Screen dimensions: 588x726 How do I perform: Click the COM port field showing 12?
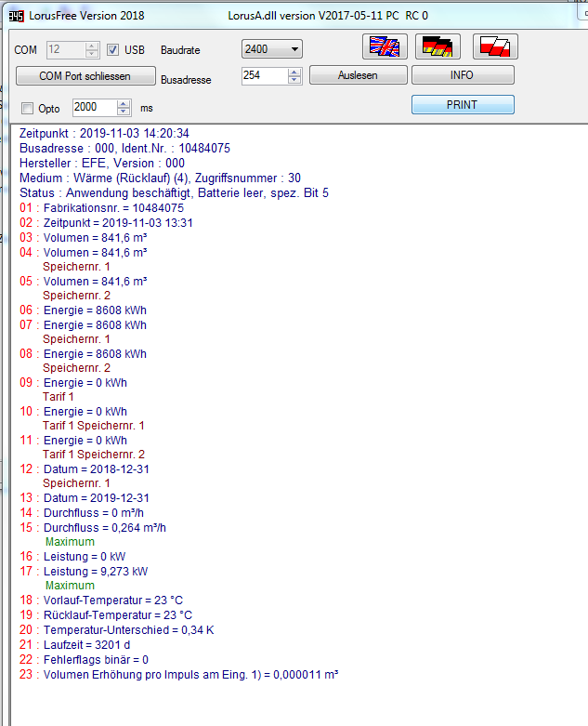pyautogui.click(x=66, y=49)
